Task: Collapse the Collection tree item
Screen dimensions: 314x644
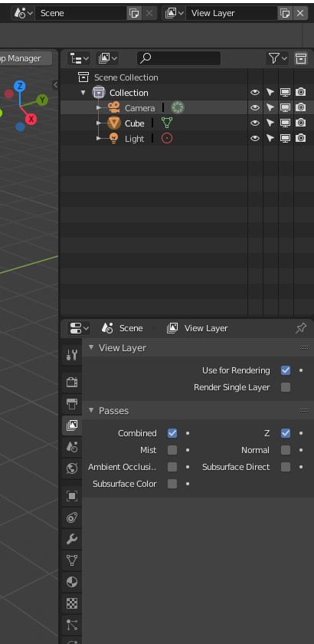Action: 83,93
